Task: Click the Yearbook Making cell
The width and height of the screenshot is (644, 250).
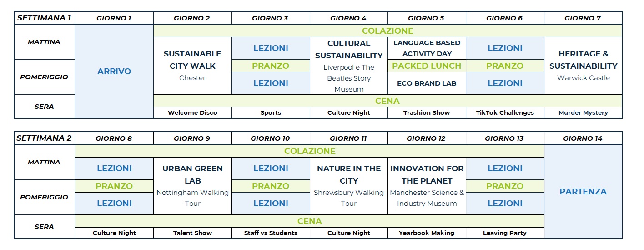Action: coord(427,233)
